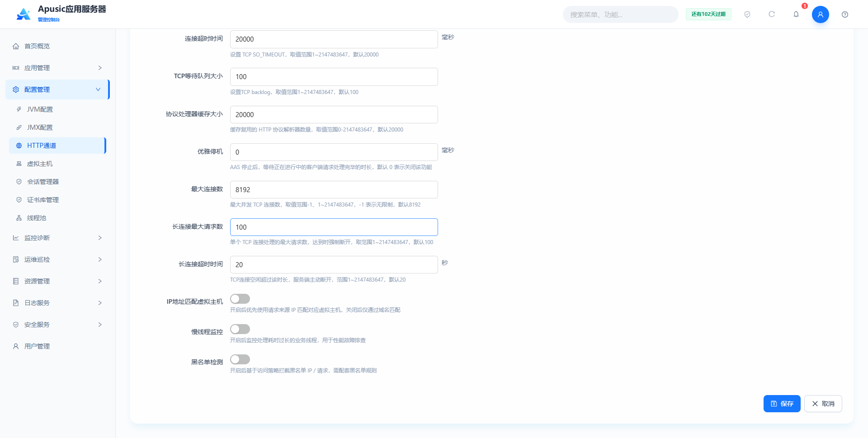Screen dimensions: 868x438
Task: Click the 保存 button
Action: pyautogui.click(x=782, y=404)
